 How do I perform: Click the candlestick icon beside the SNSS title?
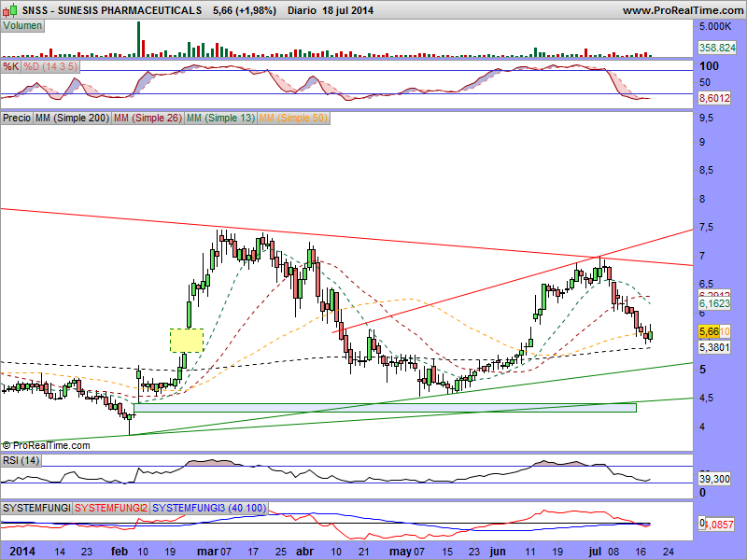click(10, 9)
